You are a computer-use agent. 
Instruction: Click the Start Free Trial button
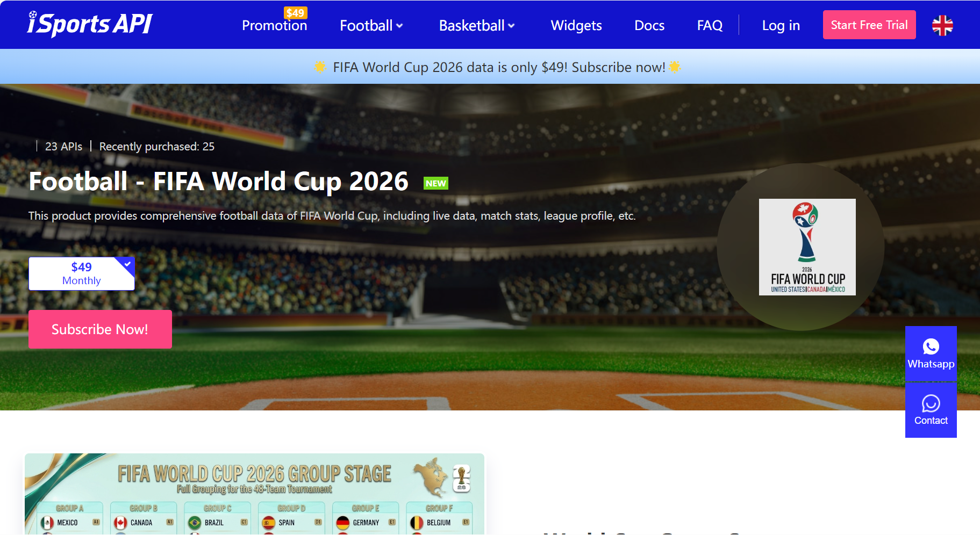[869, 24]
